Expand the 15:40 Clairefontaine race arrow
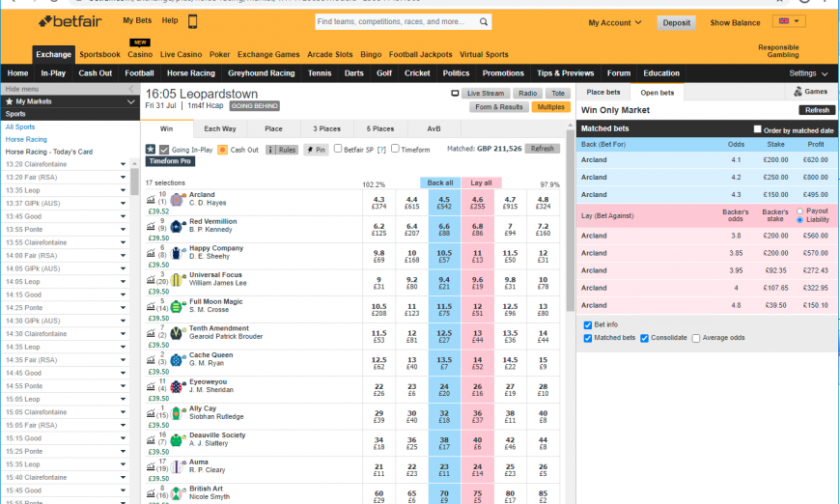Viewport: 840px width, 504px height. [x=124, y=478]
